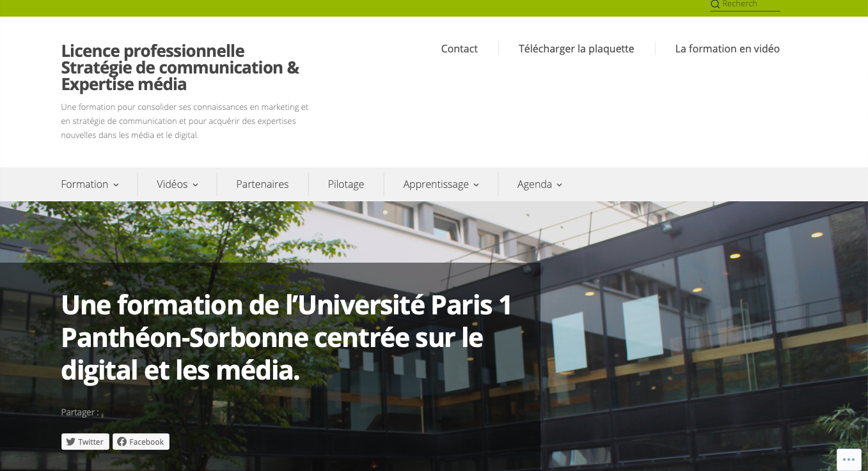This screenshot has width=868, height=471.
Task: Click the Twitter bird icon
Action: 70,442
